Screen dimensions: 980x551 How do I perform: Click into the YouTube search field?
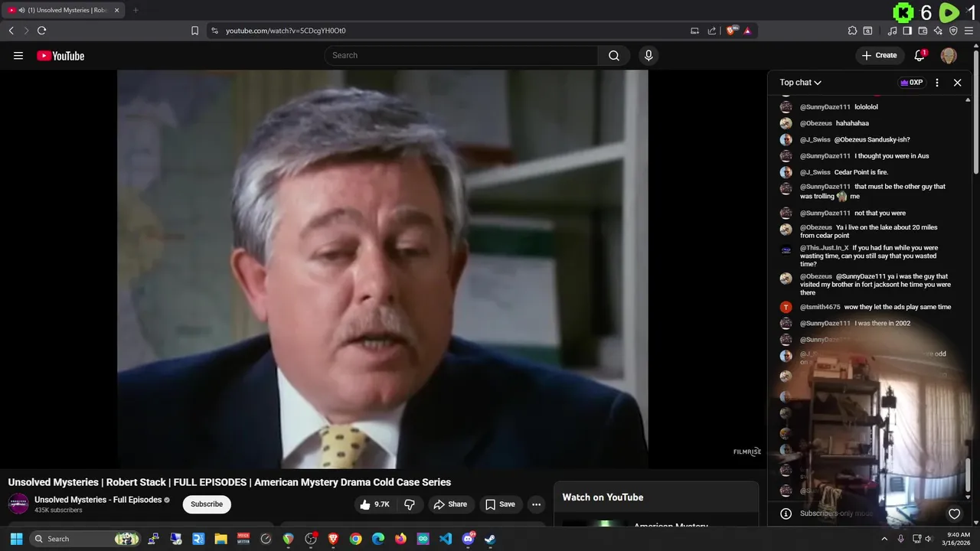point(461,55)
